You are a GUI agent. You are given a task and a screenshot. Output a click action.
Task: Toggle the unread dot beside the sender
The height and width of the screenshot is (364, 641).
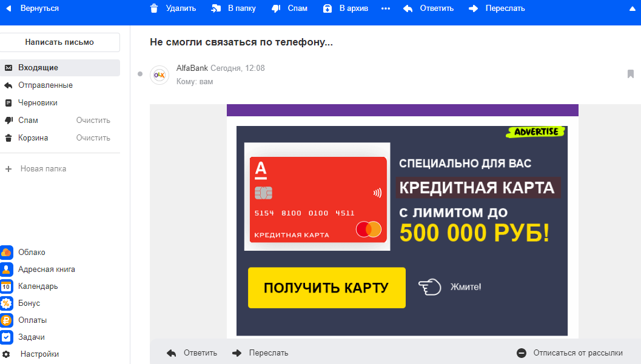(x=140, y=74)
